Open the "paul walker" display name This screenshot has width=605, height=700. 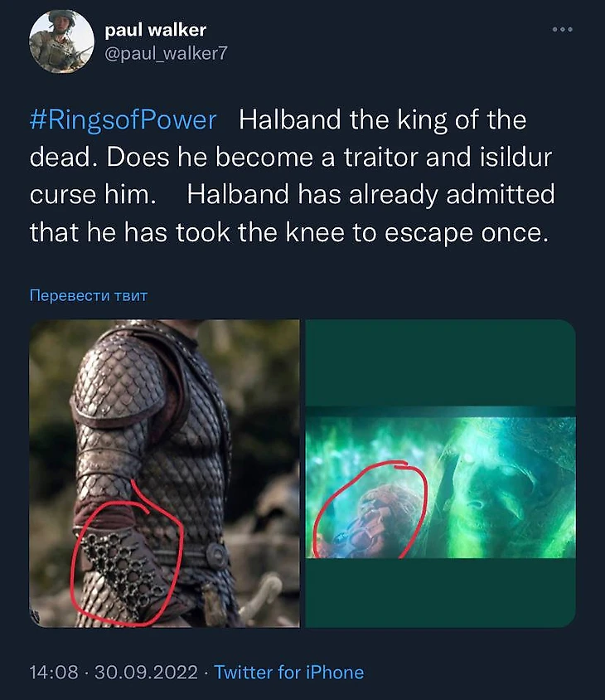155,30
